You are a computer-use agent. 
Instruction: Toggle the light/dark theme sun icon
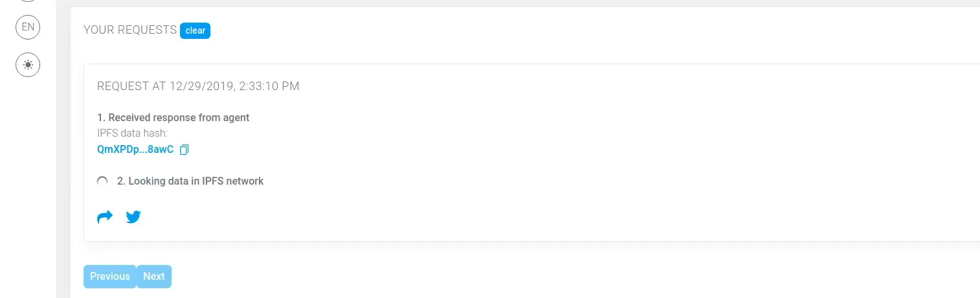[28, 65]
